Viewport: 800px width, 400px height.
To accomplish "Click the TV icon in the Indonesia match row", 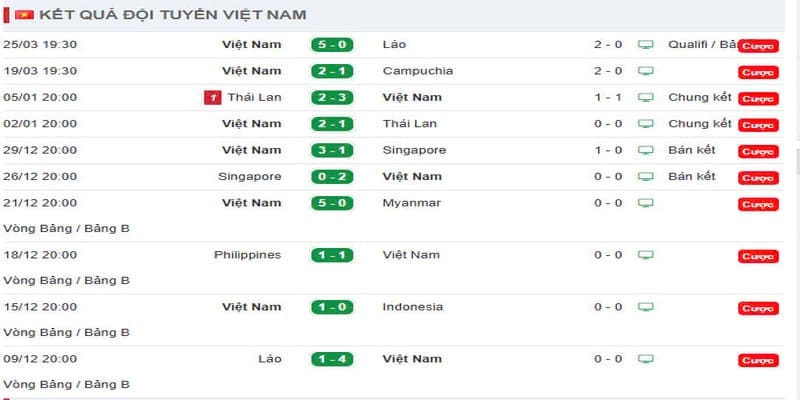I will [646, 307].
